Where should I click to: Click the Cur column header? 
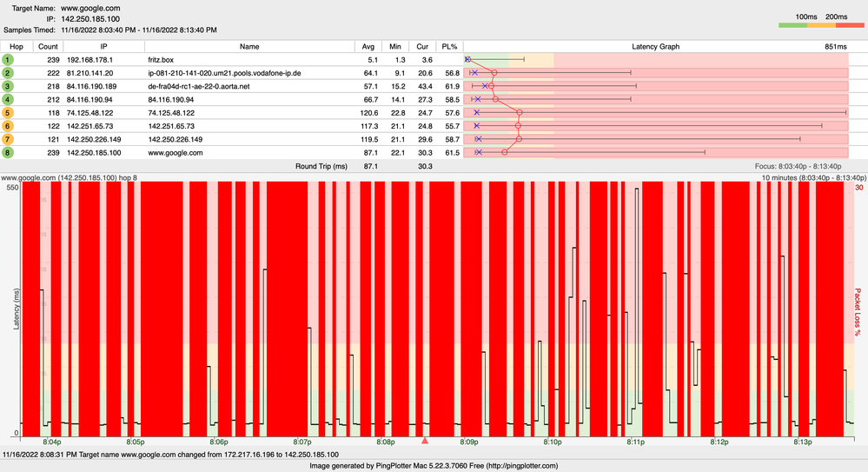pos(422,47)
